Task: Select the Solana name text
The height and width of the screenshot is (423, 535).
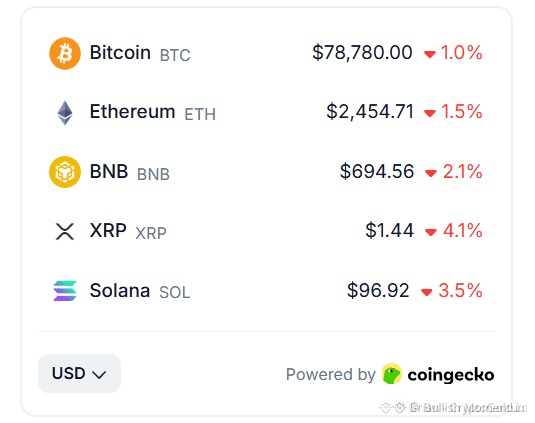Action: [x=120, y=291]
